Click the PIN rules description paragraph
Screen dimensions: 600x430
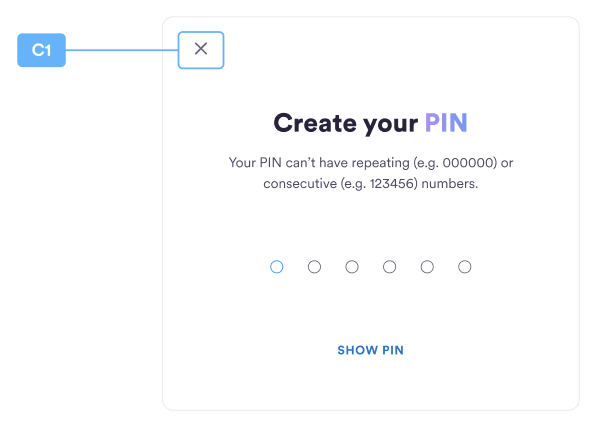tap(370, 173)
